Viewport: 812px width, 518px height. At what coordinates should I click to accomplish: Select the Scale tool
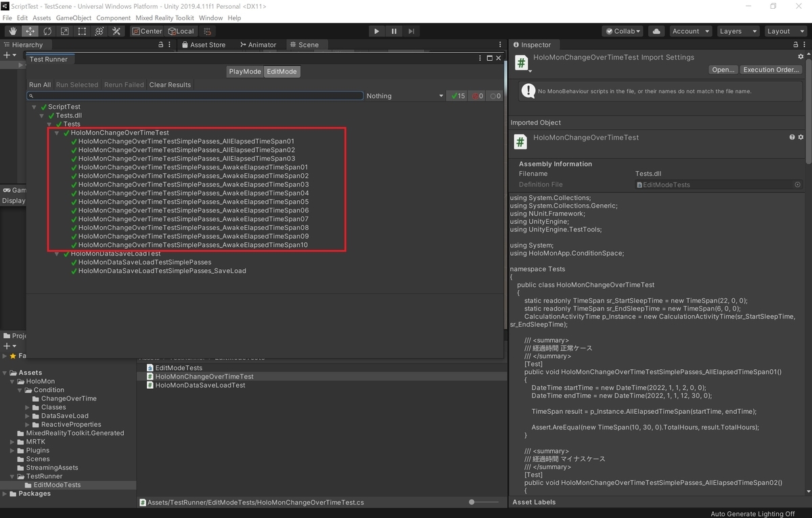(x=64, y=31)
